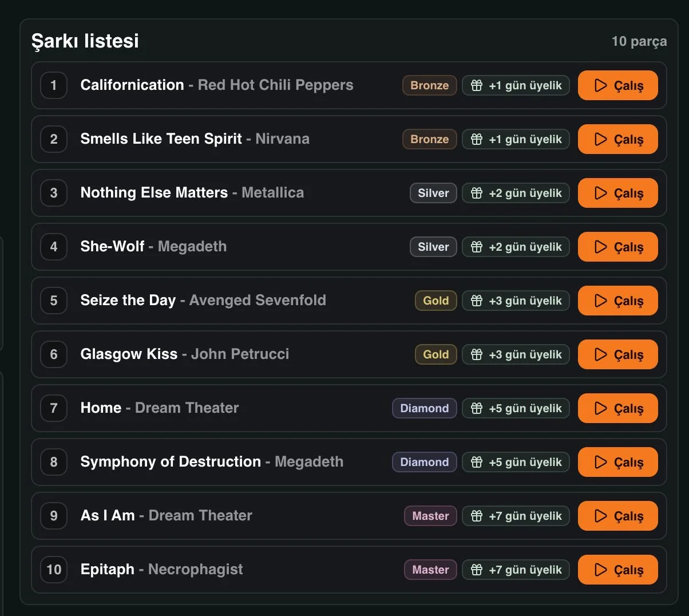This screenshot has height=616, width=689.
Task: Click Çalış for Symphony of Destruction
Action: point(617,462)
